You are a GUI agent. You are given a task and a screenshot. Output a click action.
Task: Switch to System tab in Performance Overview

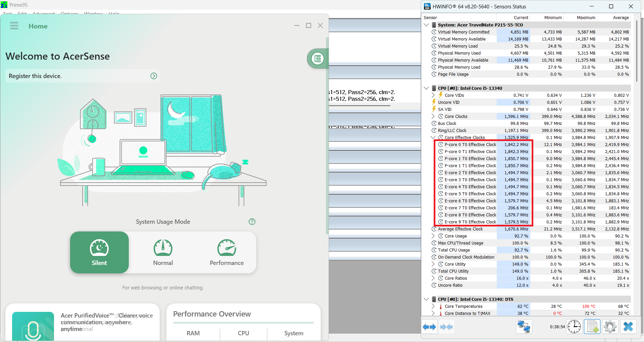(294, 333)
